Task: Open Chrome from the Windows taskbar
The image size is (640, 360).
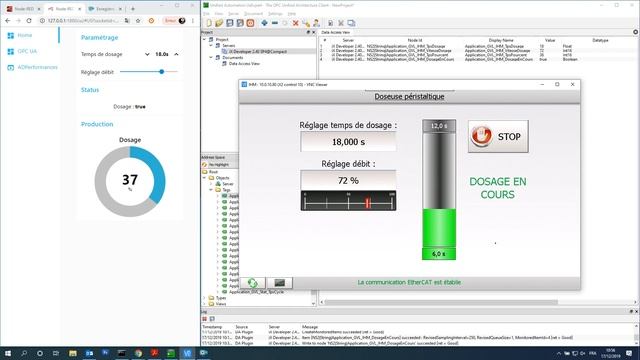Action: pos(138,353)
